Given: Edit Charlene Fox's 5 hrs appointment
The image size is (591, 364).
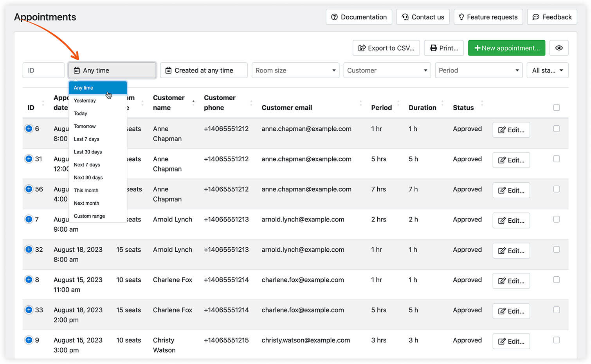Looking at the screenshot, I should tap(511, 311).
